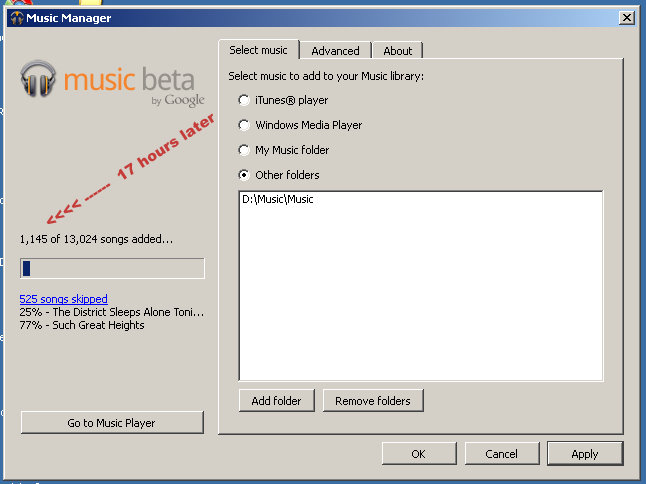Choose the My Music folder radio button

pos(244,150)
